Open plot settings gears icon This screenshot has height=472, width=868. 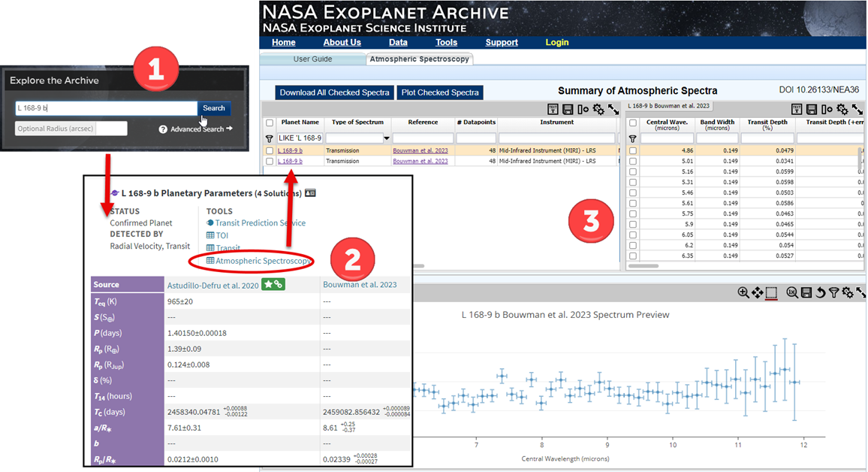848,292
